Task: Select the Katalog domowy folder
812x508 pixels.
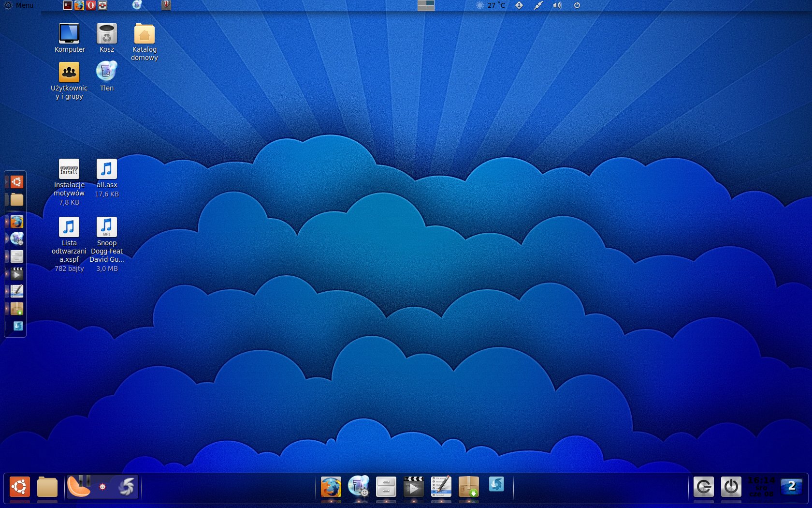Action: (145, 42)
